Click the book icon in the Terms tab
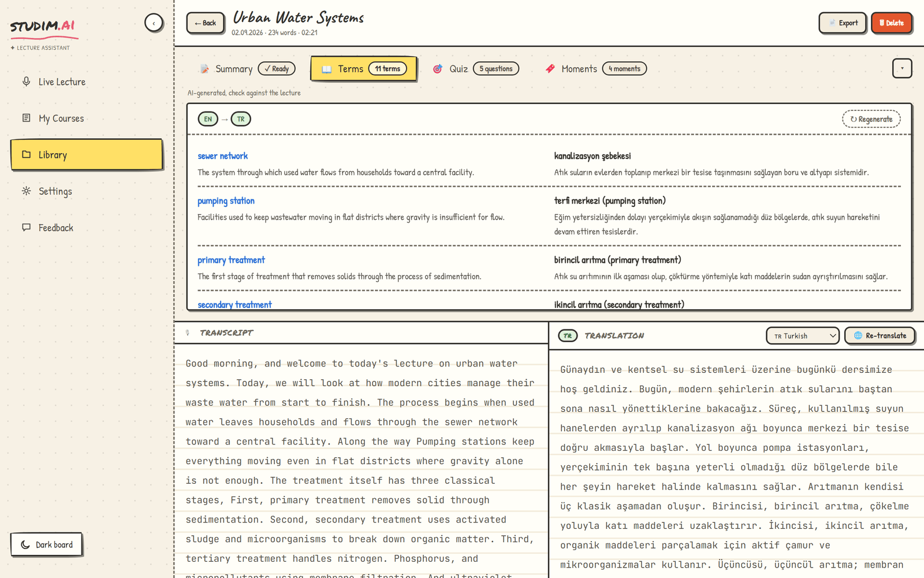This screenshot has width=924, height=578. click(327, 69)
